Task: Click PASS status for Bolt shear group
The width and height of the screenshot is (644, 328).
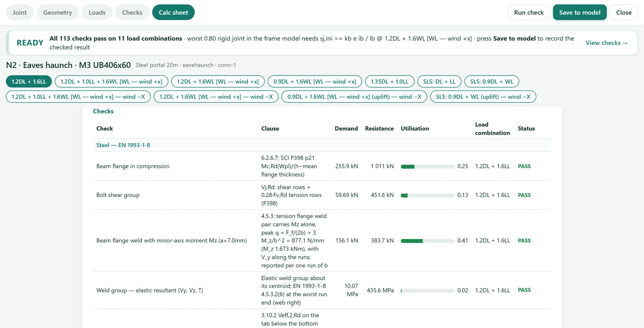Action: click(x=524, y=195)
